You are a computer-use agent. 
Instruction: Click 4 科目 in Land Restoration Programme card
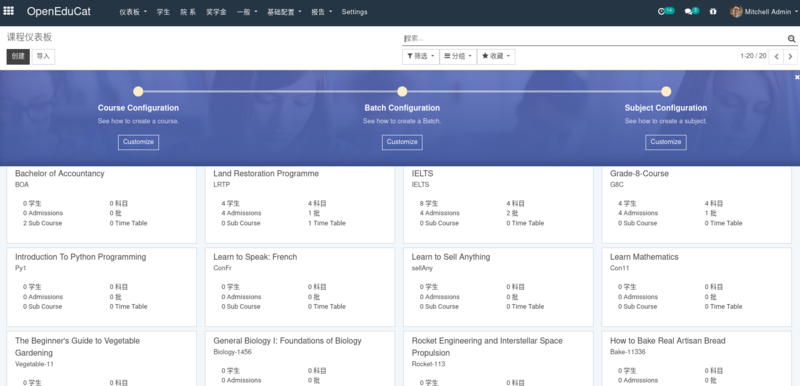pos(317,203)
